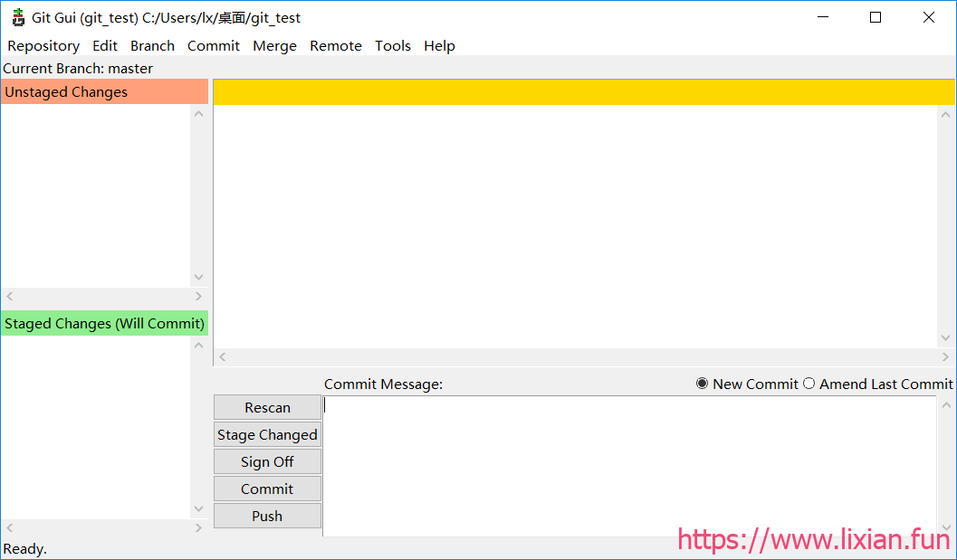This screenshot has width=957, height=560.
Task: Minimize the Git Gui window
Action: (824, 18)
